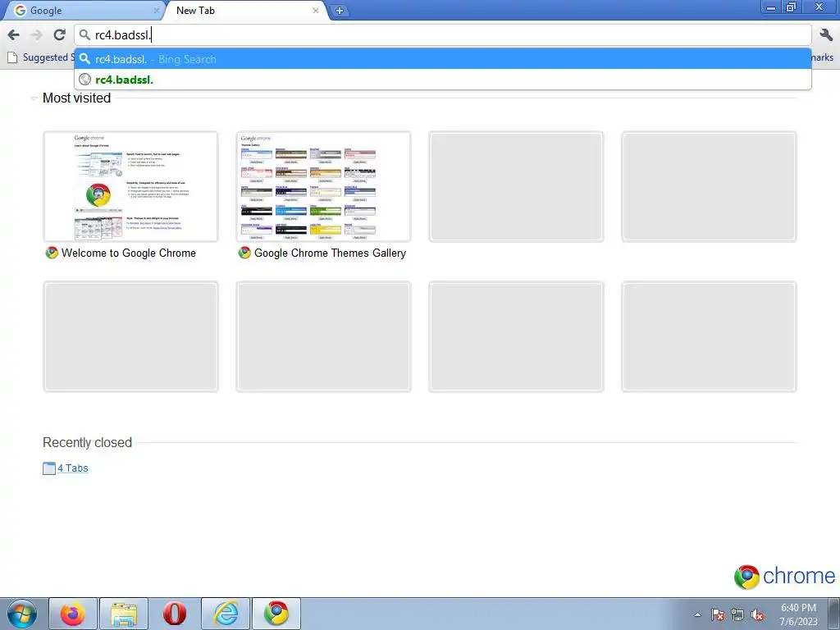This screenshot has height=630, width=840.
Task: Restore the 4 Tabs recently closed
Action: point(73,468)
